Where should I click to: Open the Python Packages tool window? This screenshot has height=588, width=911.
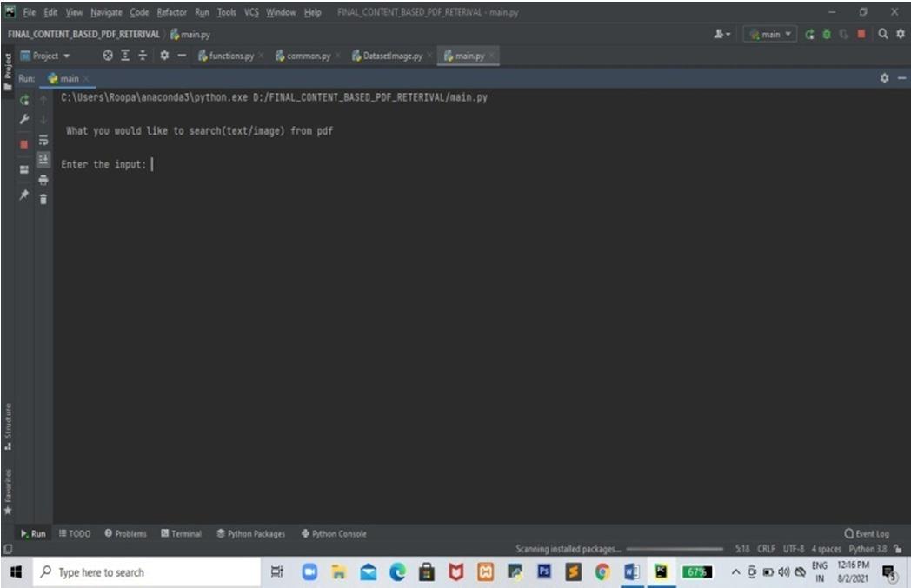tap(250, 533)
